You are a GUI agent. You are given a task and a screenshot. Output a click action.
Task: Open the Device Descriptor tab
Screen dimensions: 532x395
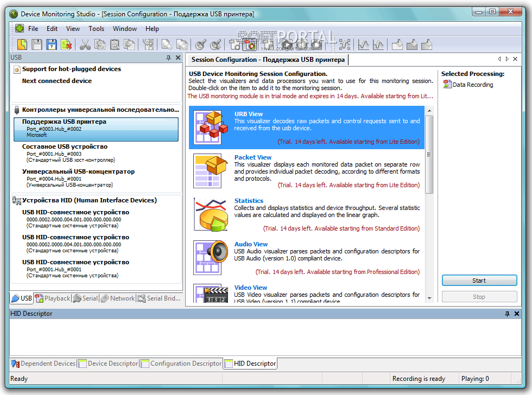(108, 364)
